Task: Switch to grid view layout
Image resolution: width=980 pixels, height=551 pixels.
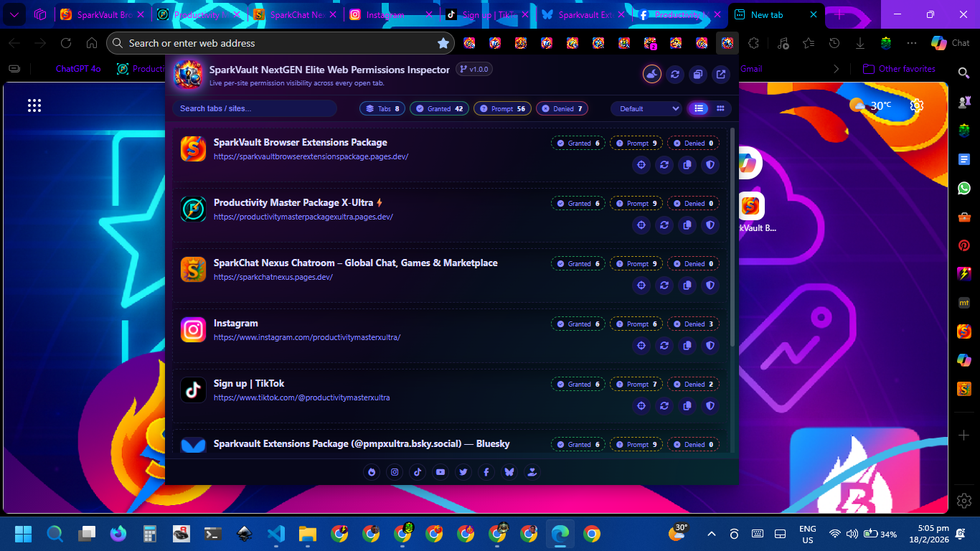Action: coord(720,108)
